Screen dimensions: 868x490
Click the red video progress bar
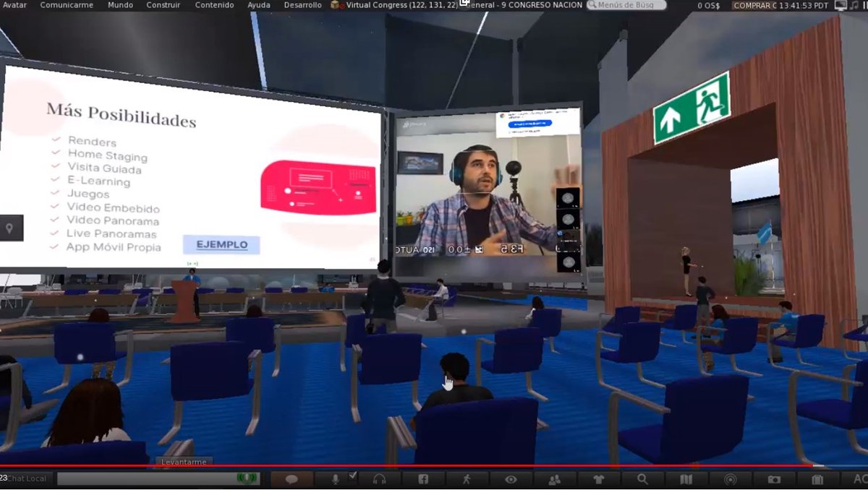coord(434,466)
